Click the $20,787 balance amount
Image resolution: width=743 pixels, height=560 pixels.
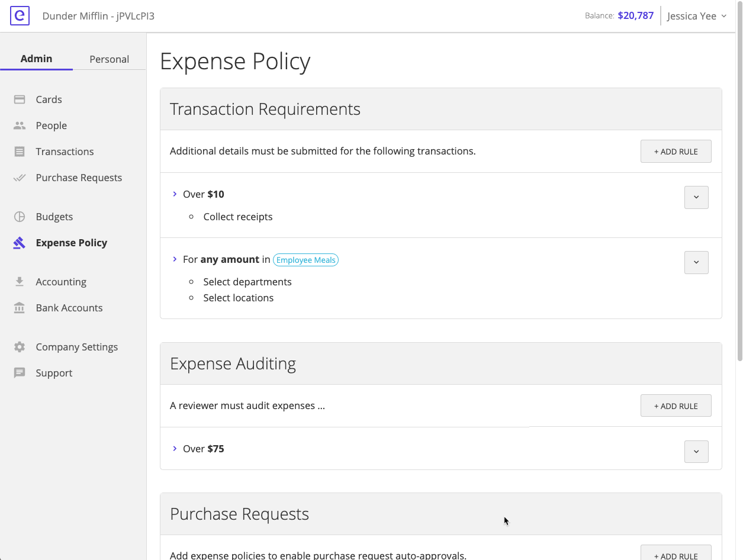pyautogui.click(x=635, y=16)
